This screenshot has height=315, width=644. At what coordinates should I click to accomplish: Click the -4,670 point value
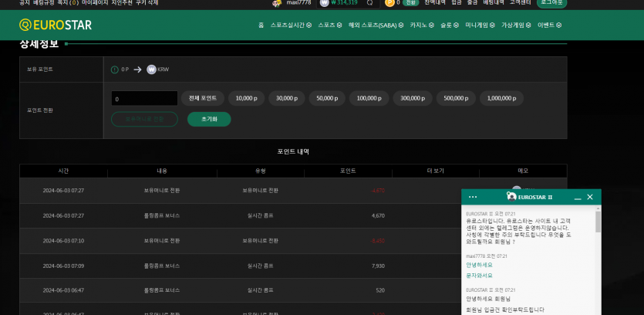[377, 191]
